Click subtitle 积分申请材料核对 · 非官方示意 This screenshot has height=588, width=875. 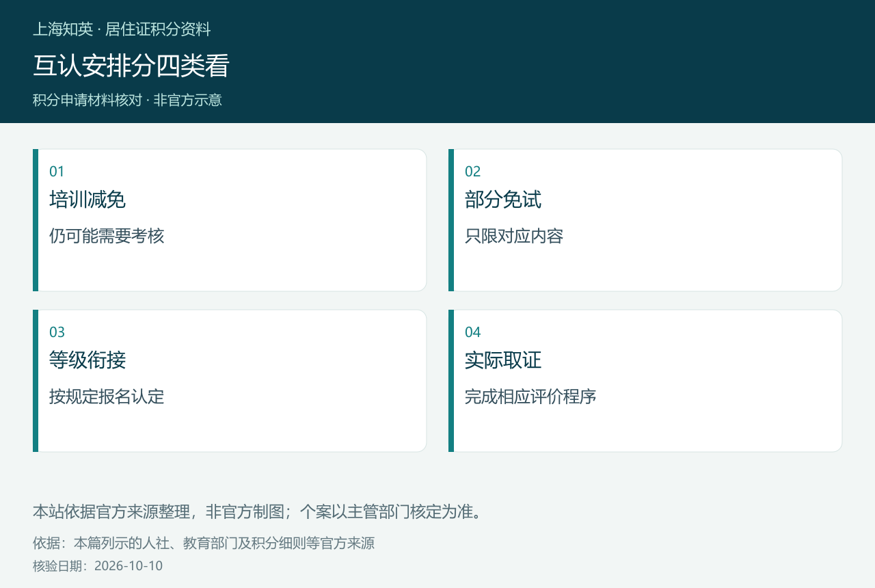coord(127,100)
